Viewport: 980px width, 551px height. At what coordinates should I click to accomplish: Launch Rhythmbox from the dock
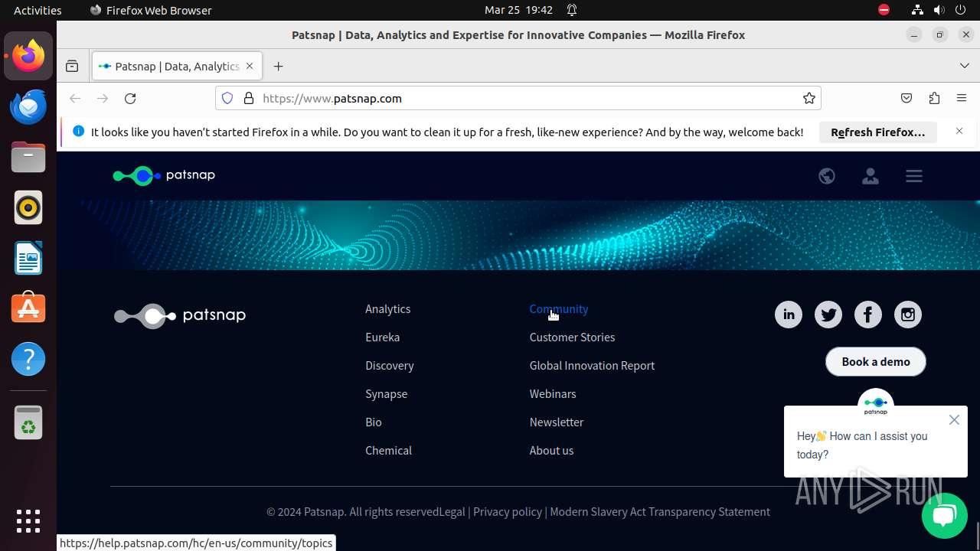tap(28, 207)
